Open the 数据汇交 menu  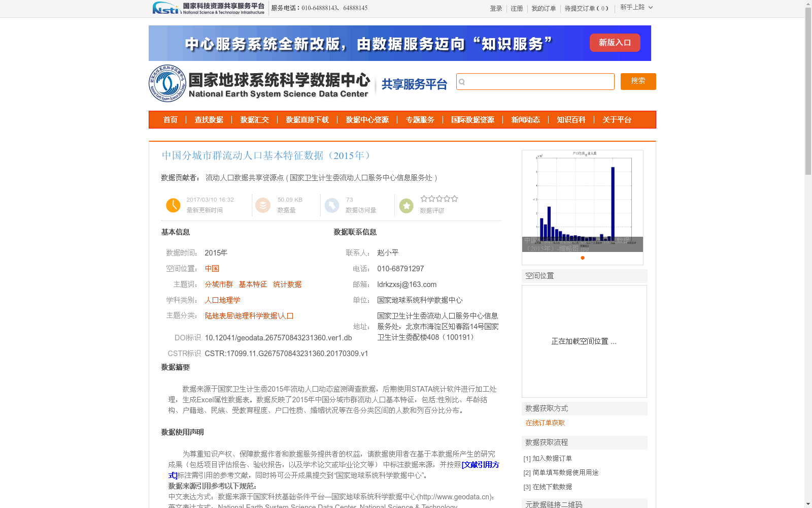tap(255, 120)
